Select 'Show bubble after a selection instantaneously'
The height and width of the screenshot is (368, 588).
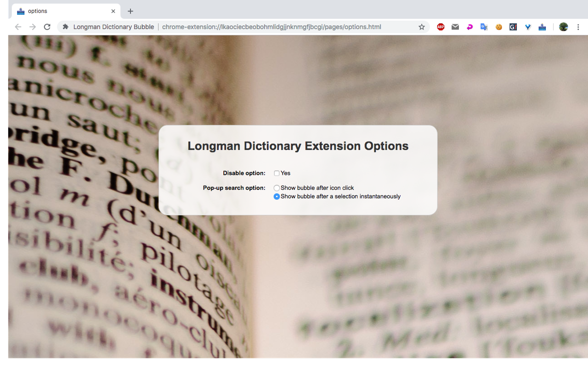277,196
